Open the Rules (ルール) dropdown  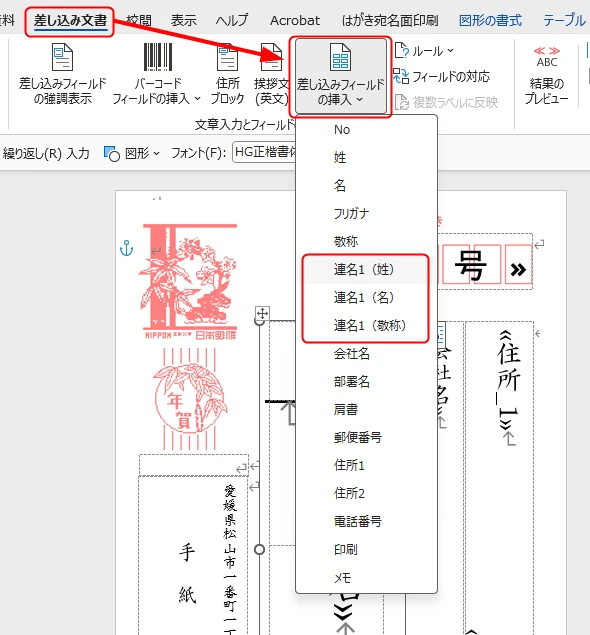pos(424,51)
